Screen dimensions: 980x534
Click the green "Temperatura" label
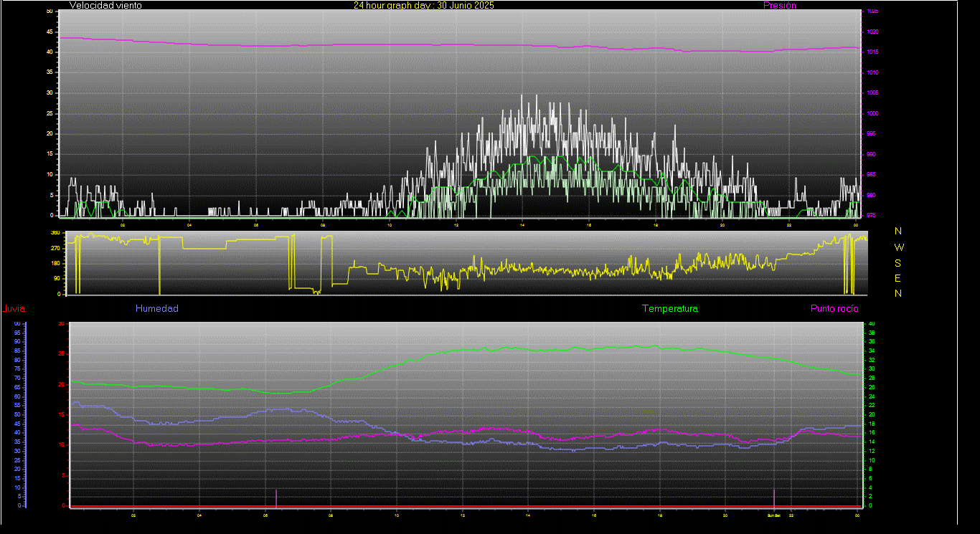[x=669, y=309]
